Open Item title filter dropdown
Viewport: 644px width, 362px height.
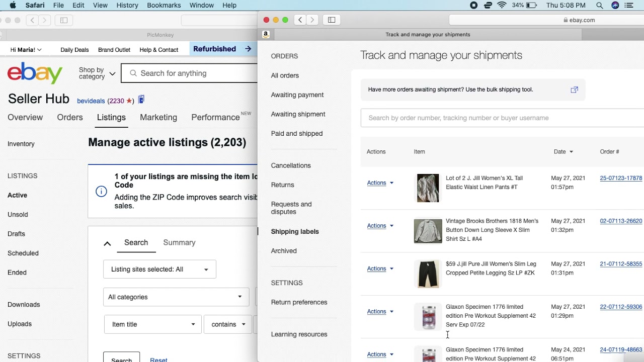tap(153, 324)
